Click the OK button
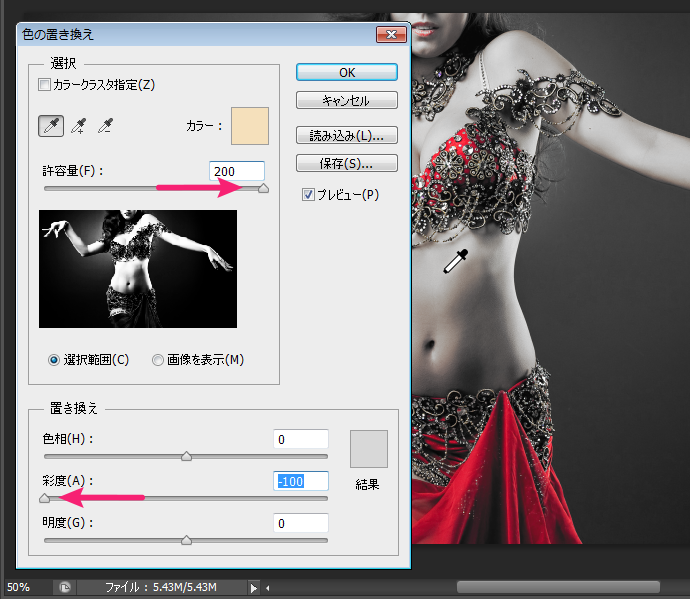This screenshot has width=690, height=599. tap(346, 72)
